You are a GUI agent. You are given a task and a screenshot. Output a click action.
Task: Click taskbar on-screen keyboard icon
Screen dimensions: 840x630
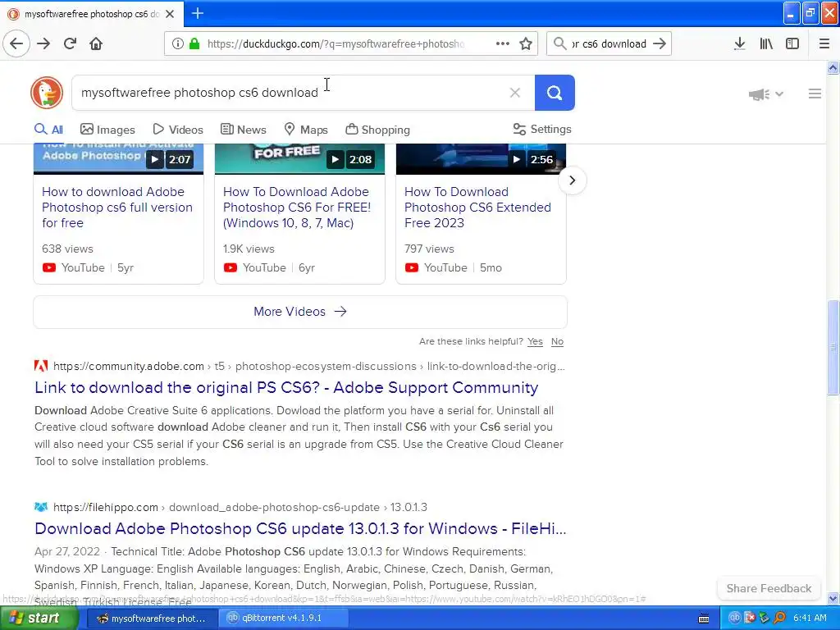[703, 619]
